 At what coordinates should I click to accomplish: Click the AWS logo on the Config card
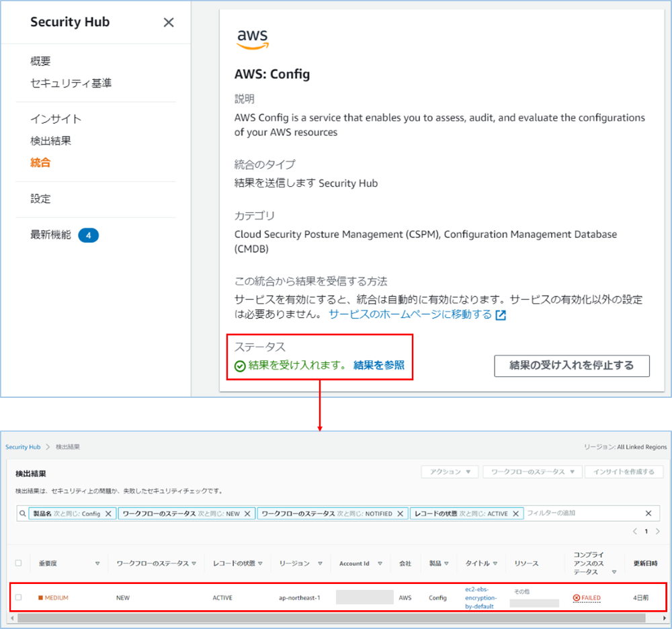(x=253, y=39)
